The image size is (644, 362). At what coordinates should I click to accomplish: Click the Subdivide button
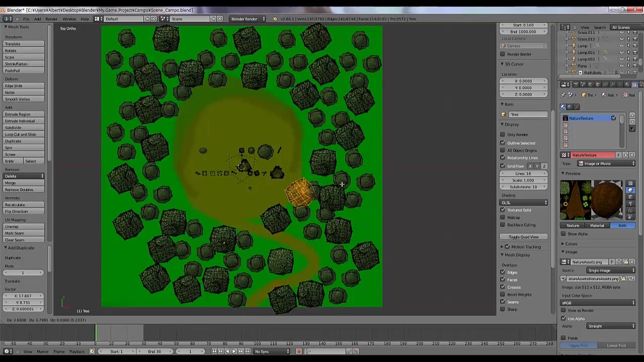click(24, 128)
